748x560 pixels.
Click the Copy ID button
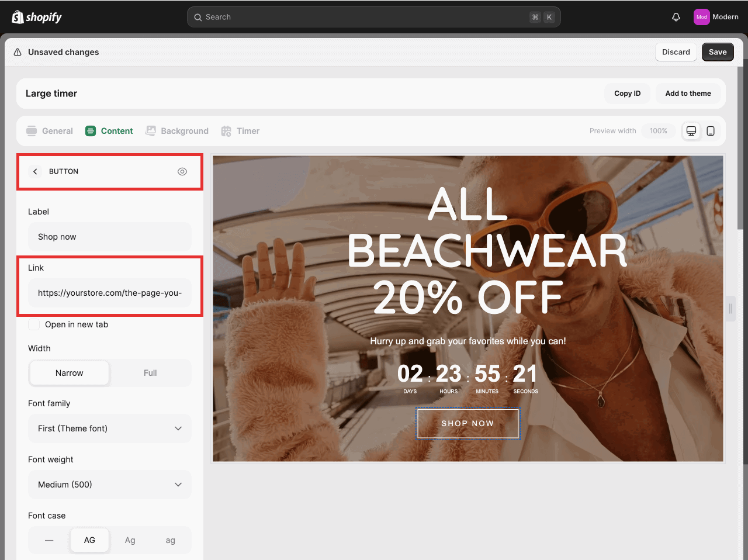(627, 94)
